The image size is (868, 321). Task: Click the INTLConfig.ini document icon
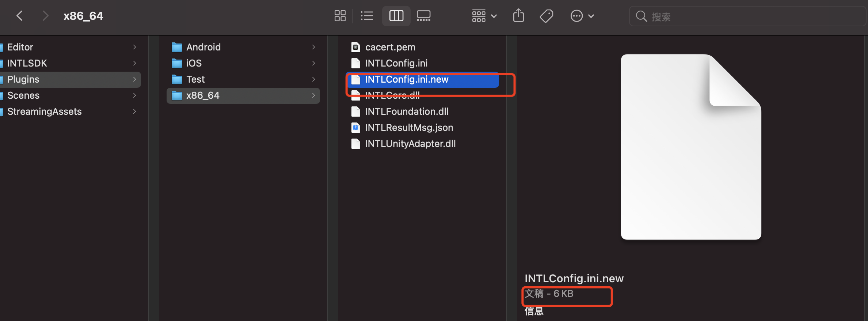click(355, 63)
